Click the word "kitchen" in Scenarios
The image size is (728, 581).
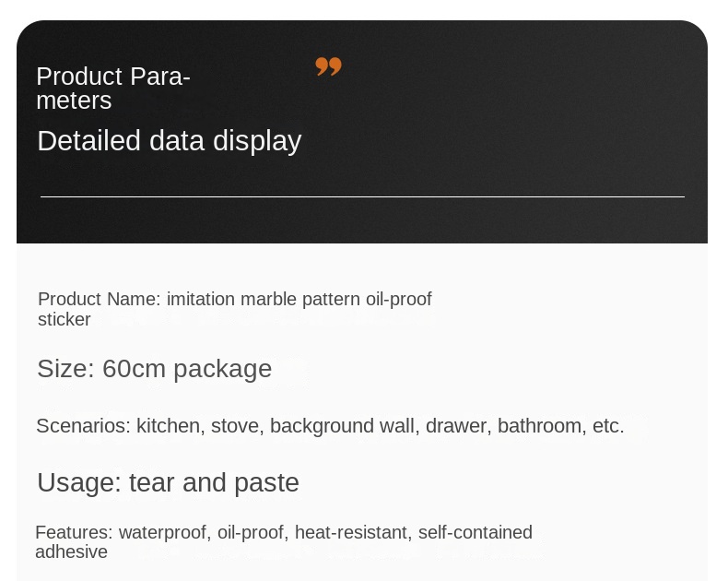click(168, 425)
